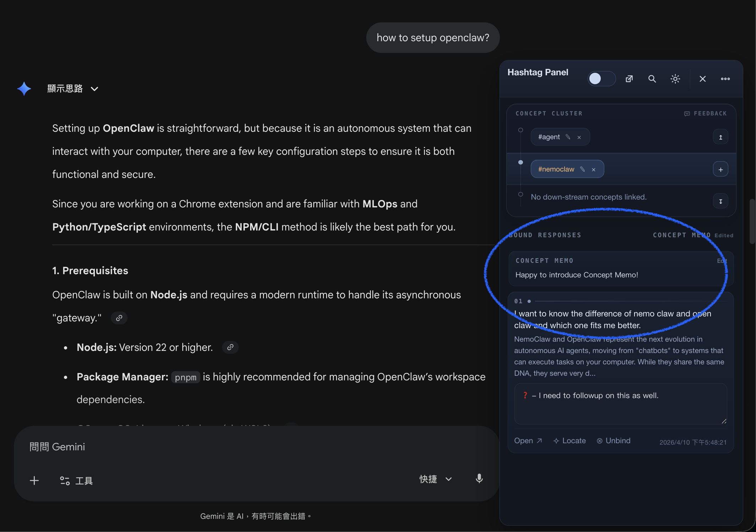Click the page scrollbar thumb
The image size is (756, 532).
(752, 221)
